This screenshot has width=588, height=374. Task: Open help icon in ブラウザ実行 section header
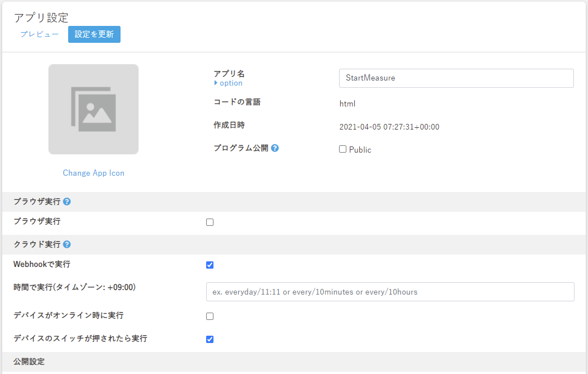(67, 202)
